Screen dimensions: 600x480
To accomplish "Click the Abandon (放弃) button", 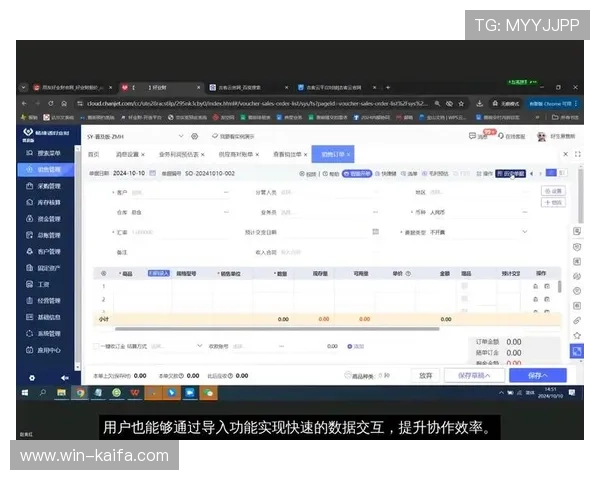I will [x=426, y=376].
